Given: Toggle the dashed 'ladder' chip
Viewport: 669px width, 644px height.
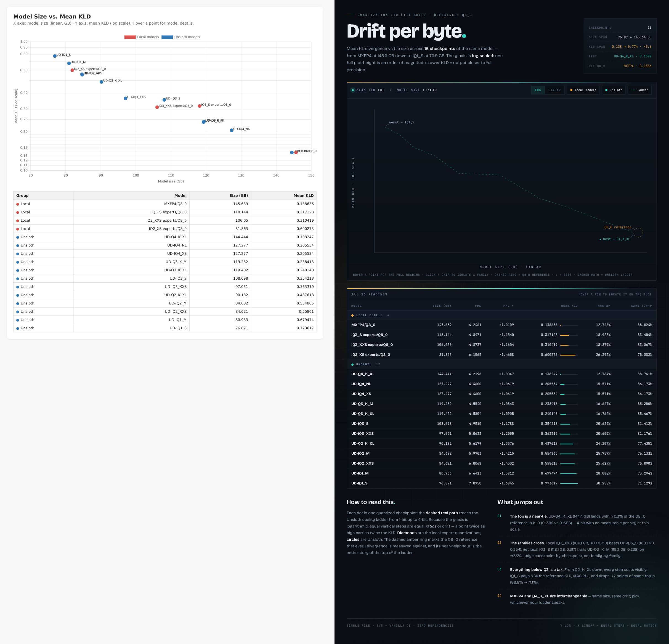Looking at the screenshot, I should (x=639, y=90).
